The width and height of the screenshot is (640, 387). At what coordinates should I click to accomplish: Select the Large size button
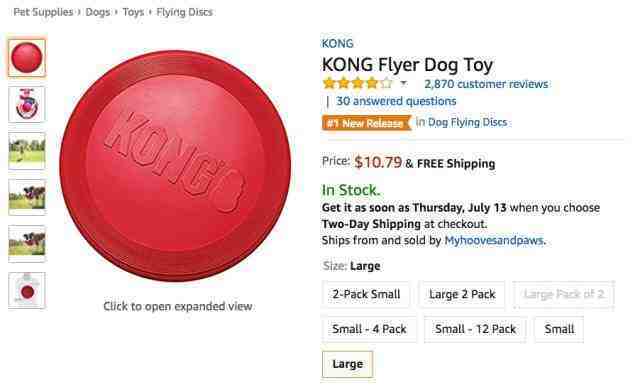[347, 364]
